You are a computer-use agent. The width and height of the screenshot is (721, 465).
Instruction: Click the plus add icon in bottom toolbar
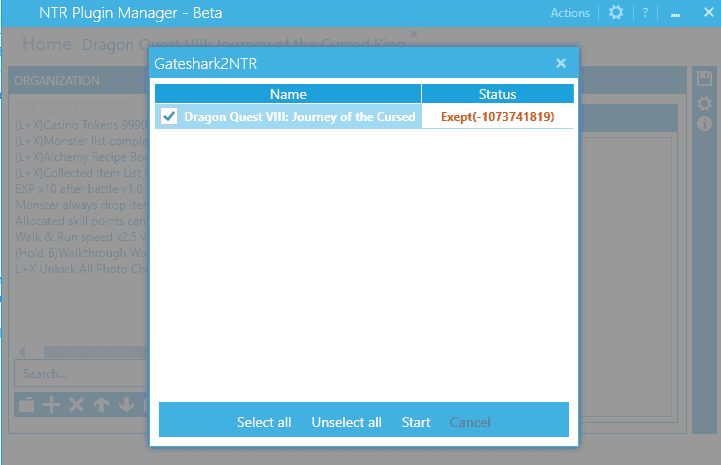51,405
